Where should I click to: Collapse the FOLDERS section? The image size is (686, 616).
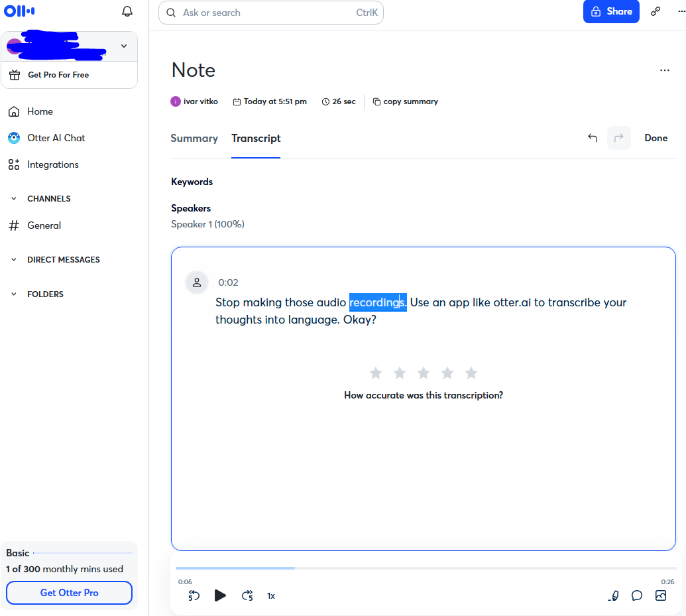13,294
